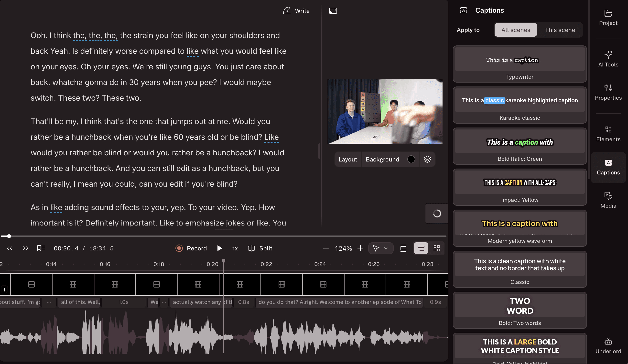Add a marker at the playhead
Viewport: 628px width, 364px height.
pyautogui.click(x=41, y=248)
